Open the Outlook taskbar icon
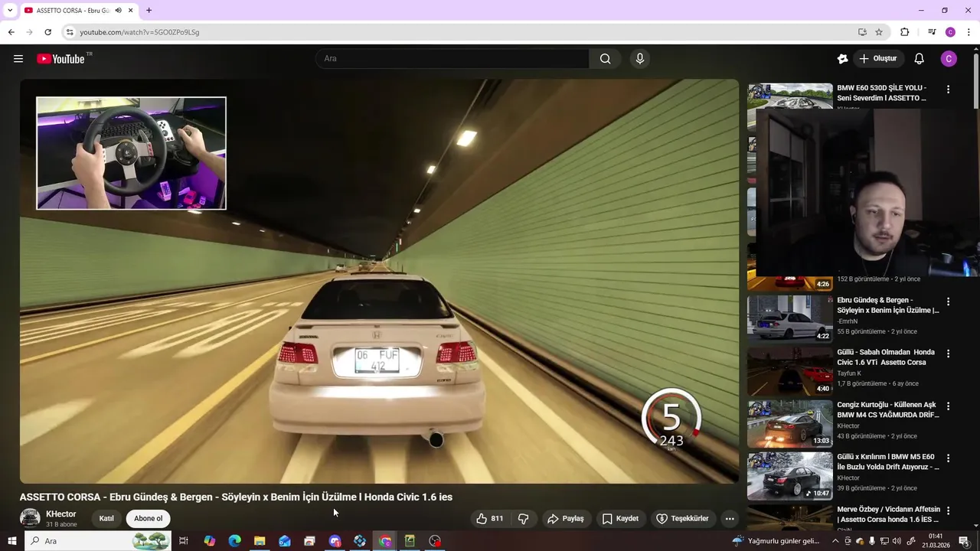The height and width of the screenshot is (551, 980). point(285,541)
